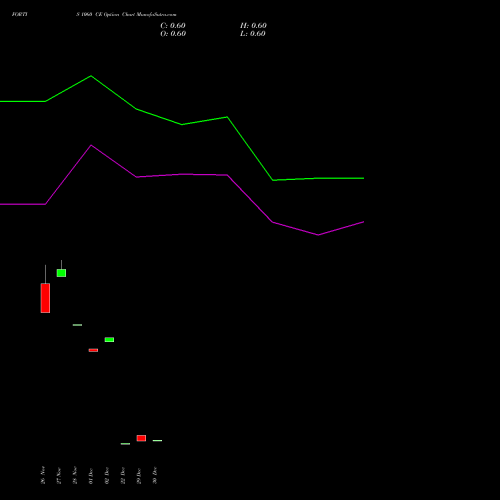
Task: Click the opening price value O: 0.60
Action: (173, 34)
